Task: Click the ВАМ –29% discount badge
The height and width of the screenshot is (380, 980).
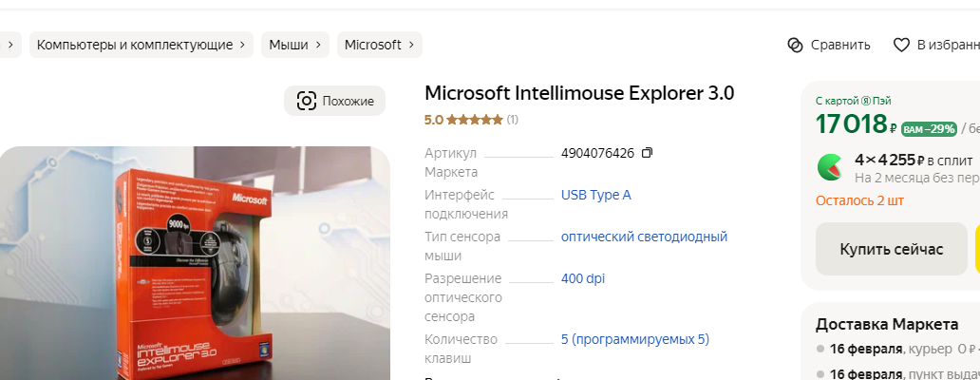Action: tap(930, 129)
